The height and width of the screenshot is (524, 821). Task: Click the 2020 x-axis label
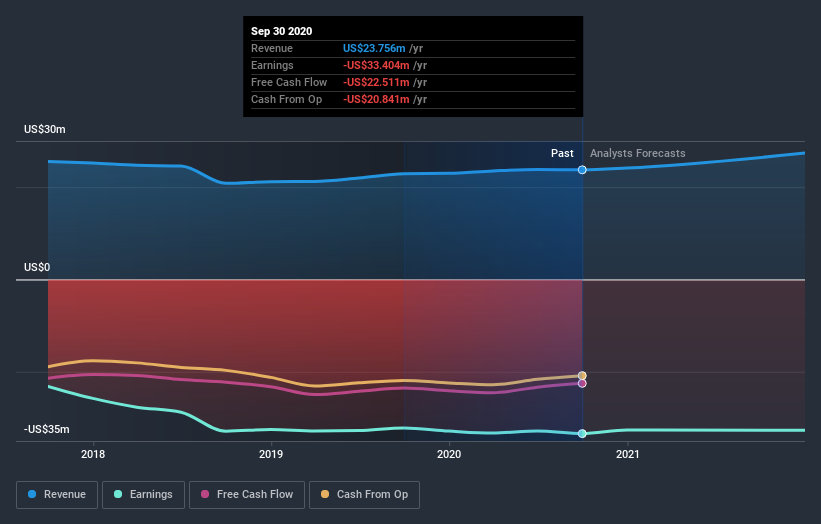pos(449,454)
